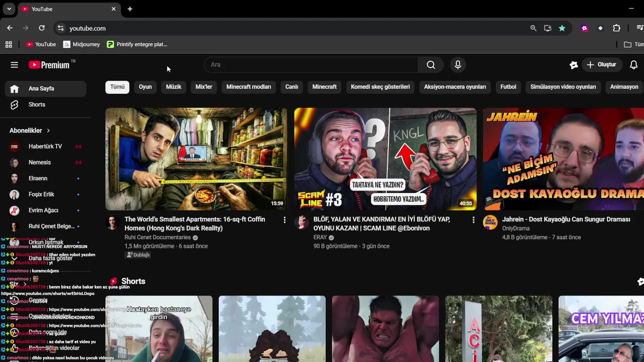Select the Mix'ler filter chip

204,87
